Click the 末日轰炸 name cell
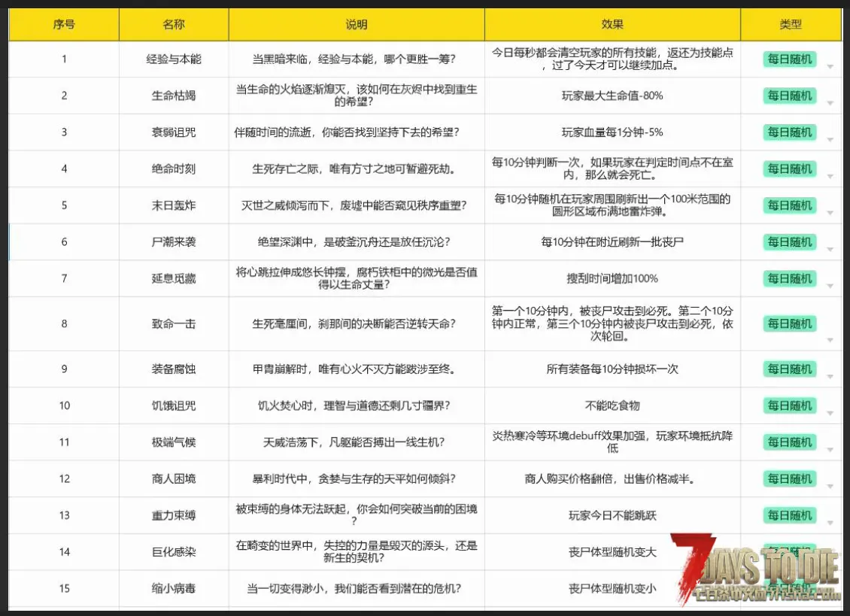 coord(174,205)
